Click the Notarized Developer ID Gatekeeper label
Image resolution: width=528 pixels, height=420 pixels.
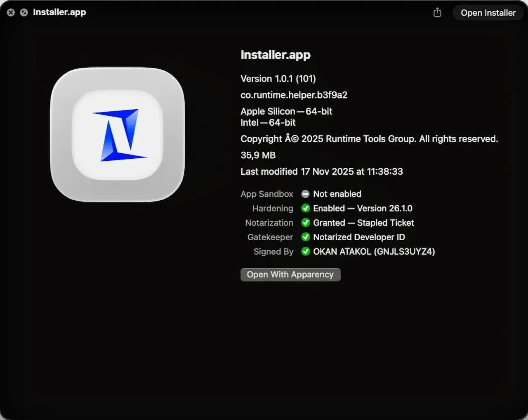click(359, 237)
